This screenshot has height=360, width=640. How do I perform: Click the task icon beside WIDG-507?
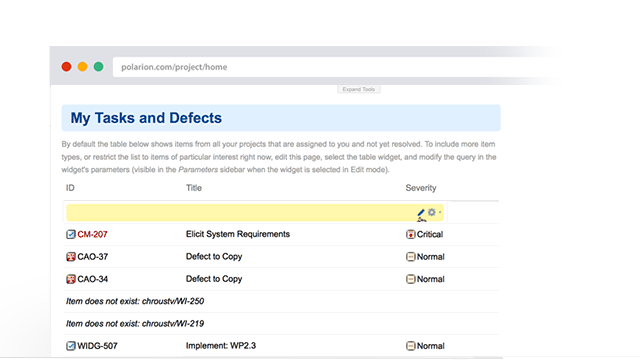[x=71, y=346]
